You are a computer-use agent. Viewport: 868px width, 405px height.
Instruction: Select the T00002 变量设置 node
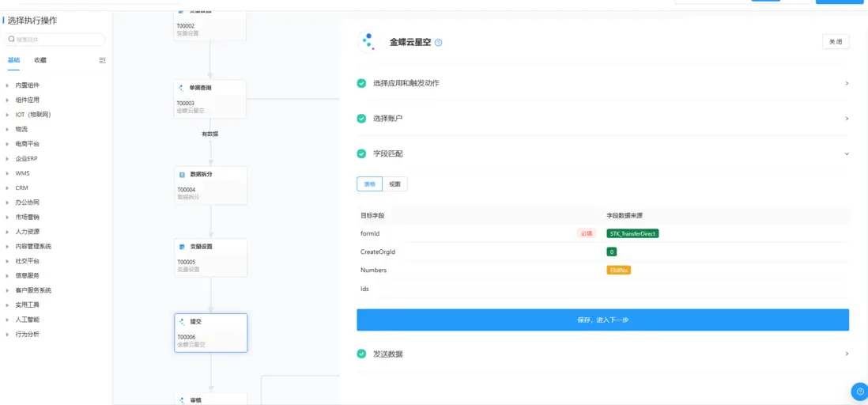[x=209, y=25]
